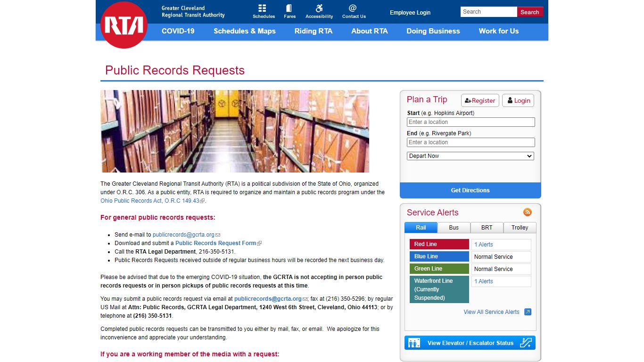
Task: Click Plan a Trip heading
Action: (x=427, y=99)
